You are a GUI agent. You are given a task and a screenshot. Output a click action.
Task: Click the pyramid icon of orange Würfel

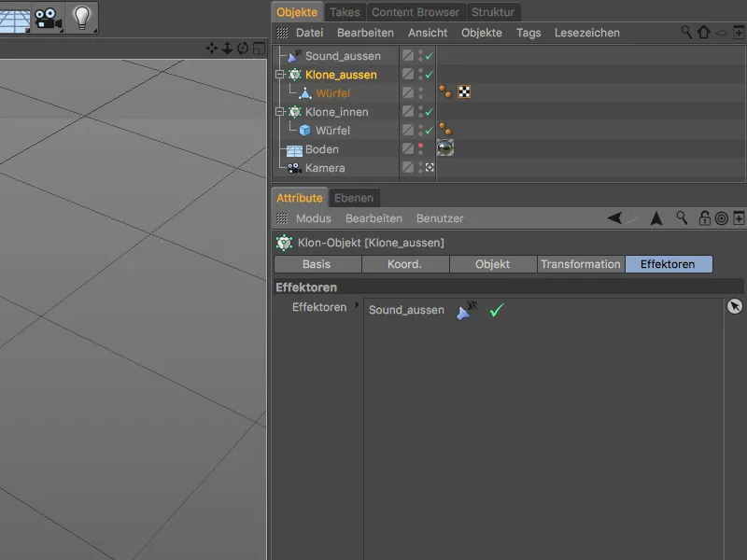(x=305, y=92)
